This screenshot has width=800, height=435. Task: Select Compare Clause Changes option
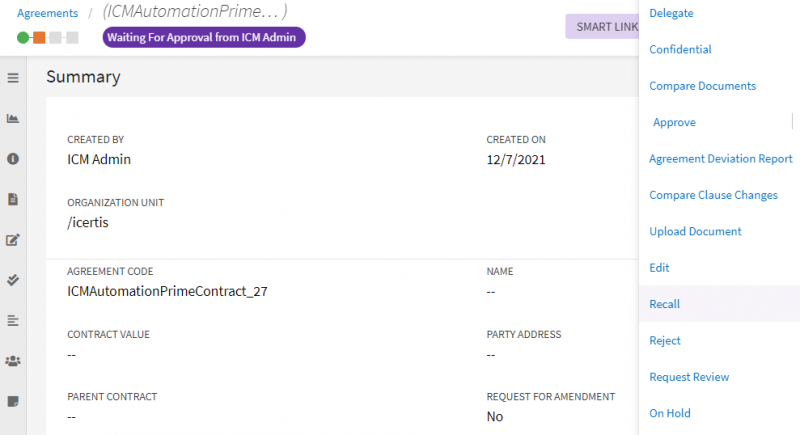(713, 195)
